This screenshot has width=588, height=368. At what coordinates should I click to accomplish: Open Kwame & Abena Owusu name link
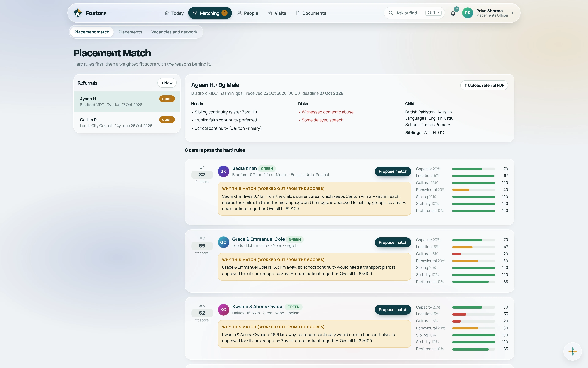point(258,307)
